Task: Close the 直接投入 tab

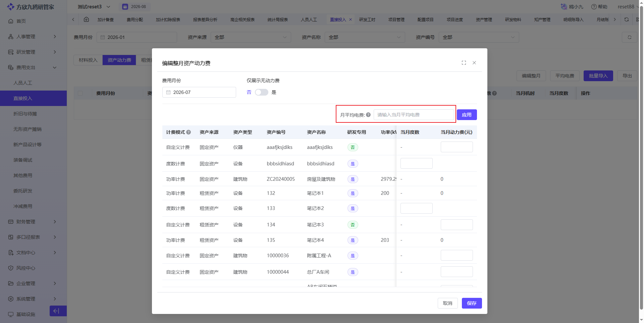Action: pos(351,19)
